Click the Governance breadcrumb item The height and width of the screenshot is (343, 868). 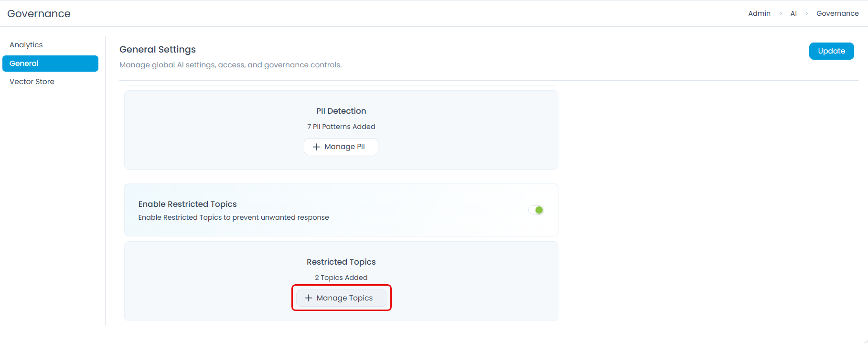coord(837,13)
